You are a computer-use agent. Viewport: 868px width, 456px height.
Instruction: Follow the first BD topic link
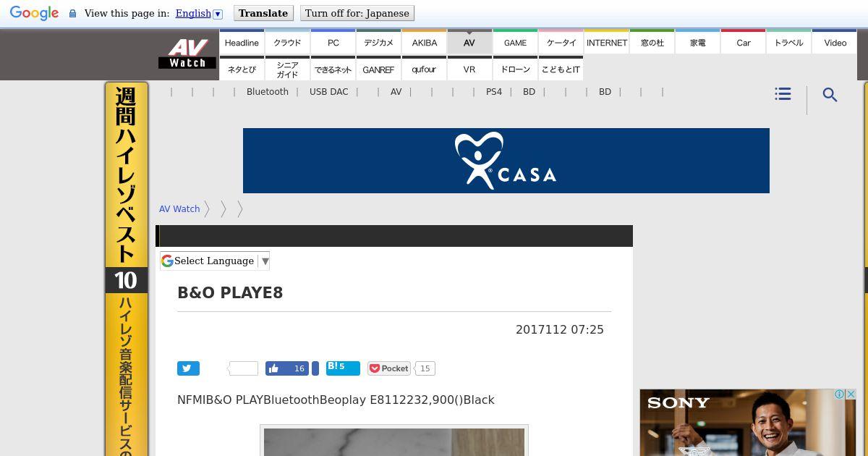tap(529, 92)
